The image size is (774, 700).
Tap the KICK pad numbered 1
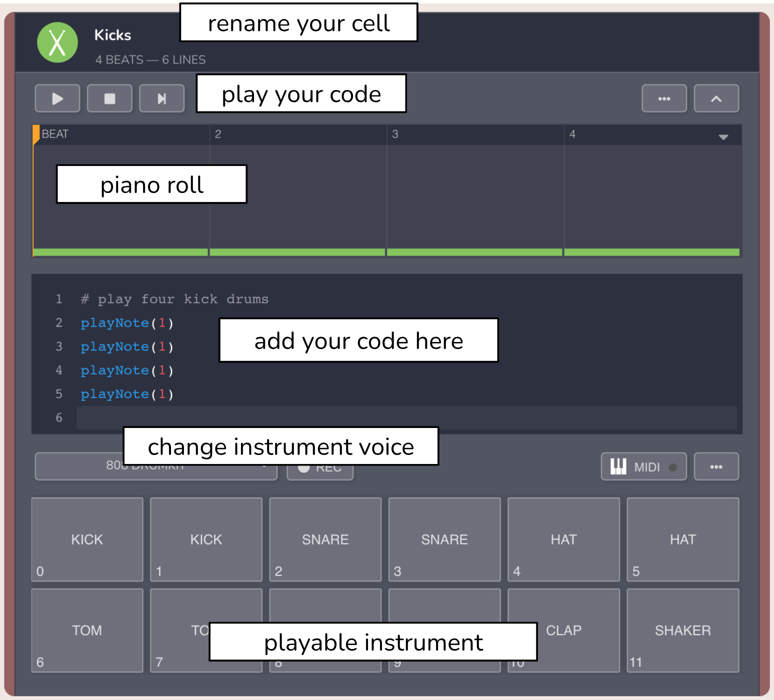point(206,539)
